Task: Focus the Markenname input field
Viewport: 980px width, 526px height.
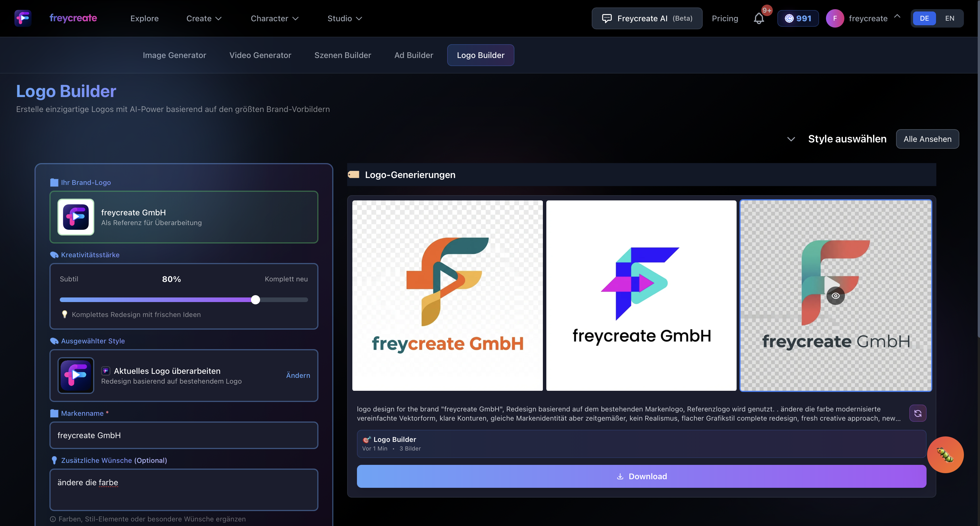Action: click(184, 435)
